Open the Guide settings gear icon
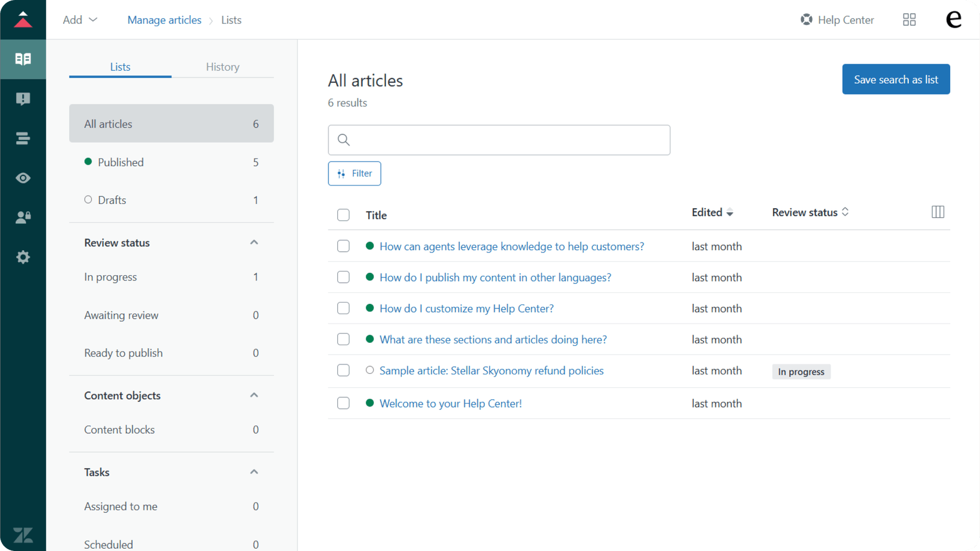The image size is (980, 551). pyautogui.click(x=23, y=257)
